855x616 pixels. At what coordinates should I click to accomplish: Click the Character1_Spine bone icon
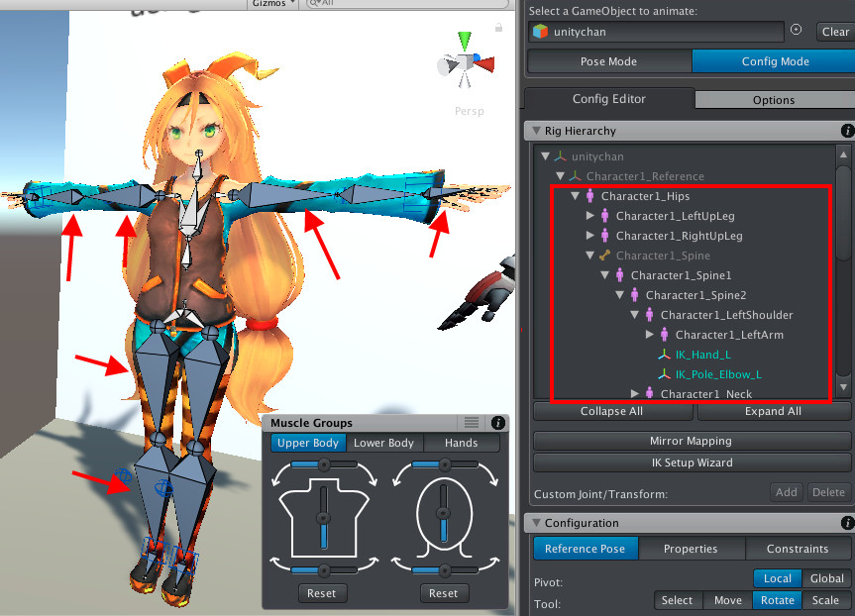point(604,256)
